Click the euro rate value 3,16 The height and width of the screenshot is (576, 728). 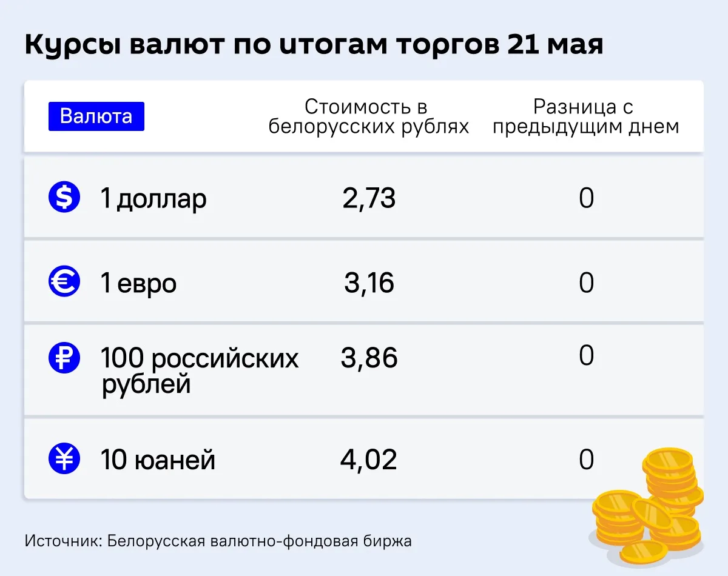369,283
